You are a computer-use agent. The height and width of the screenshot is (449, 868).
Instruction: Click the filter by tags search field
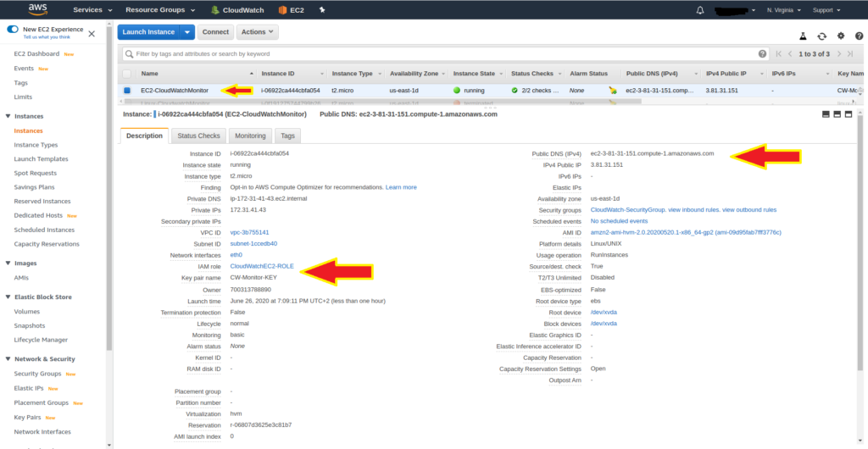441,53
